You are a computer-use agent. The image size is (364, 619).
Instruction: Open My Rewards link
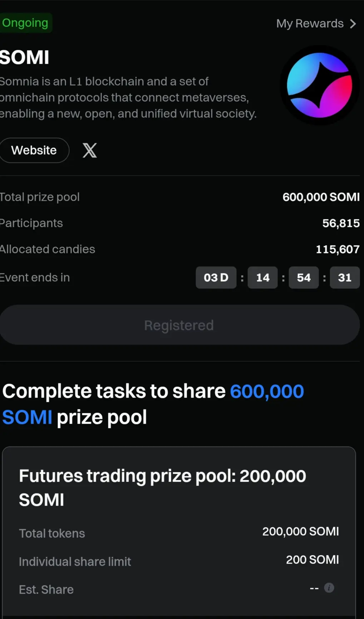(316, 24)
